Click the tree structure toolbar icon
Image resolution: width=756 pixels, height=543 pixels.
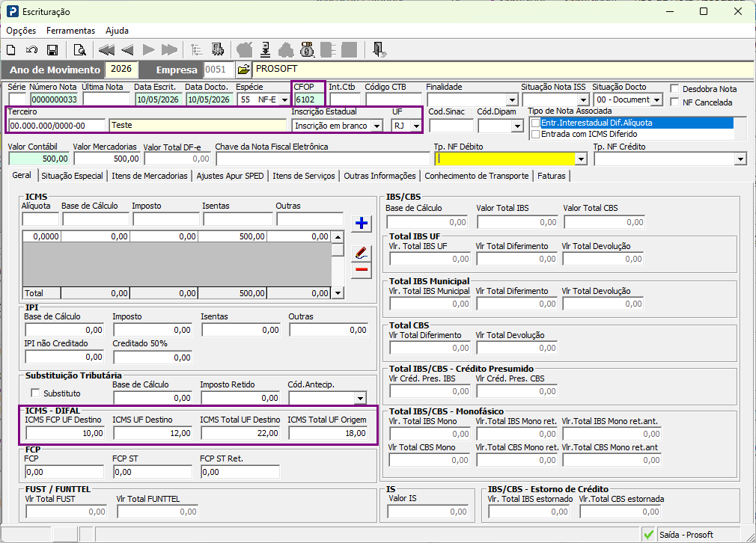(196, 49)
